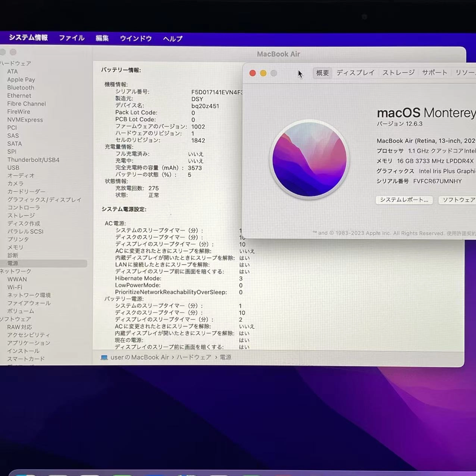The image size is (476, 476).
Task: Select USB in the sidebar
Action: tap(13, 167)
